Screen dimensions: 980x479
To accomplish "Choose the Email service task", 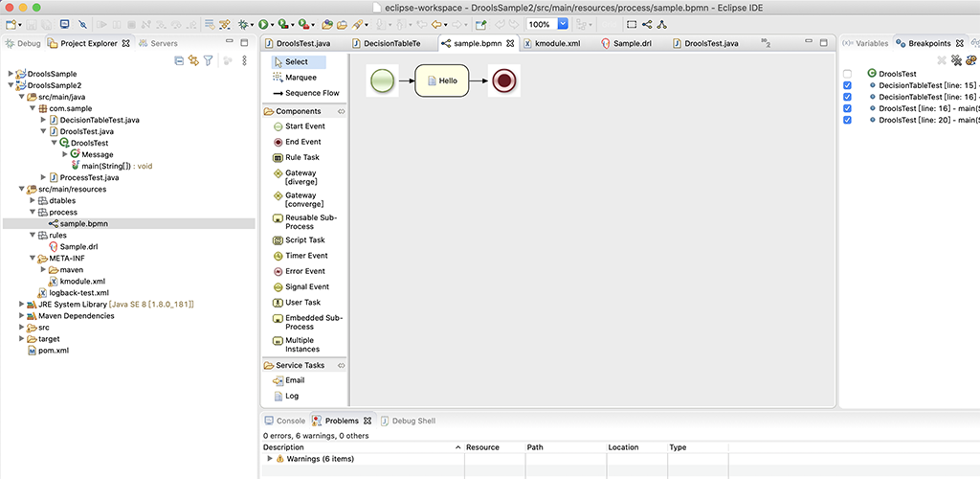I will pyautogui.click(x=289, y=380).
